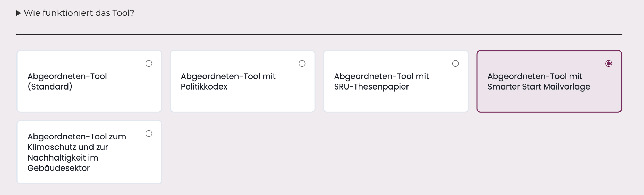Click the 'Abgeordneten-Tool mit Smarter Start Mailvorlage' label
Viewport: 644px width, 195px height.
coord(539,81)
